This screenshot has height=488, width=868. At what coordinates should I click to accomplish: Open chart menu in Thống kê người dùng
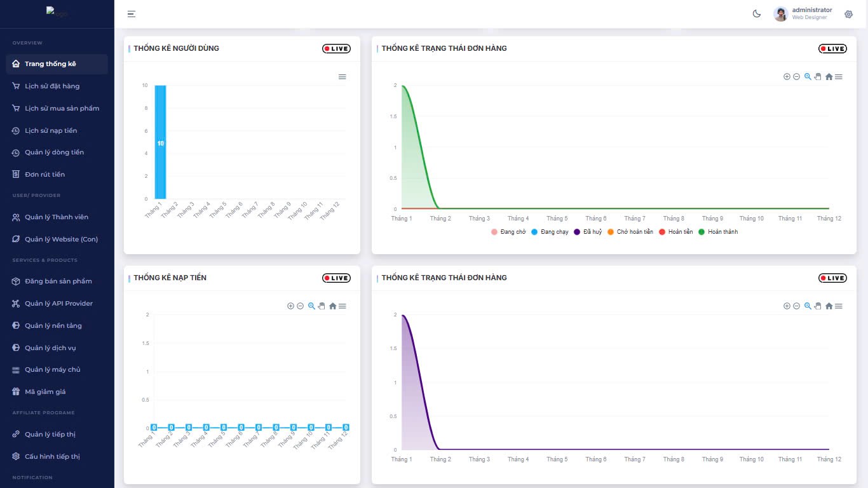click(342, 77)
